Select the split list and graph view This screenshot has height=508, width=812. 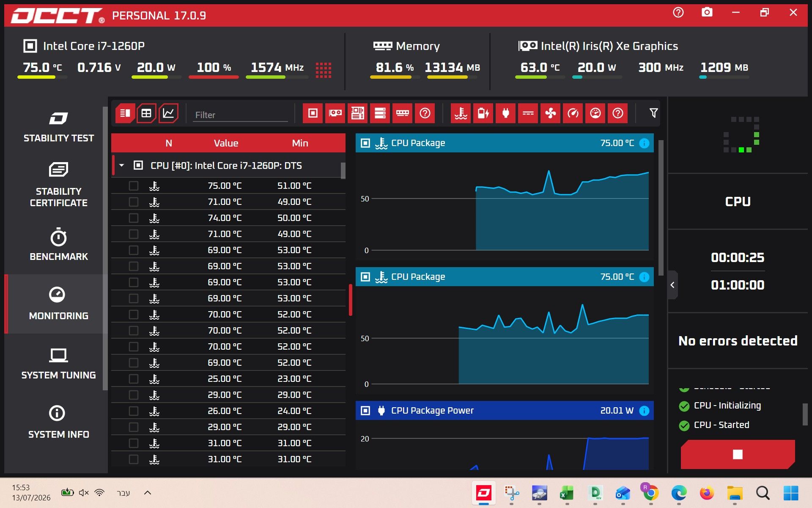click(x=125, y=113)
